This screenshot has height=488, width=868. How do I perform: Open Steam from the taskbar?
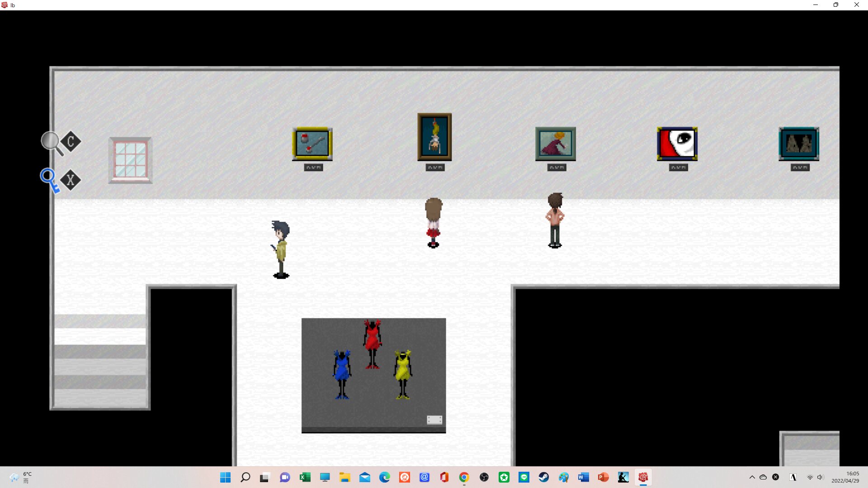tap(544, 477)
